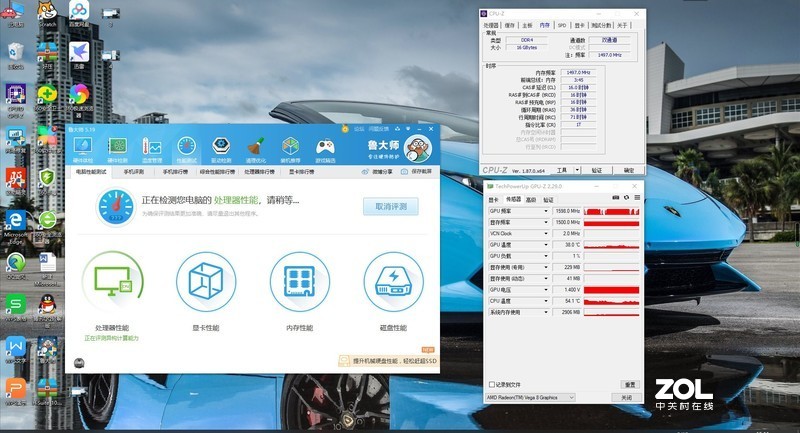Expand the 显存频率 sensor dropdown
Screen dimensions: 800x433
[545, 222]
